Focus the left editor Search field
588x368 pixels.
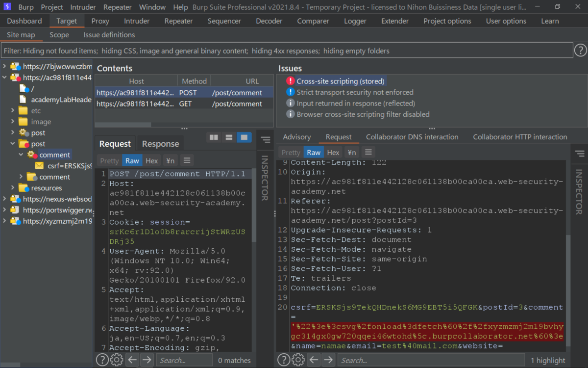coord(184,360)
